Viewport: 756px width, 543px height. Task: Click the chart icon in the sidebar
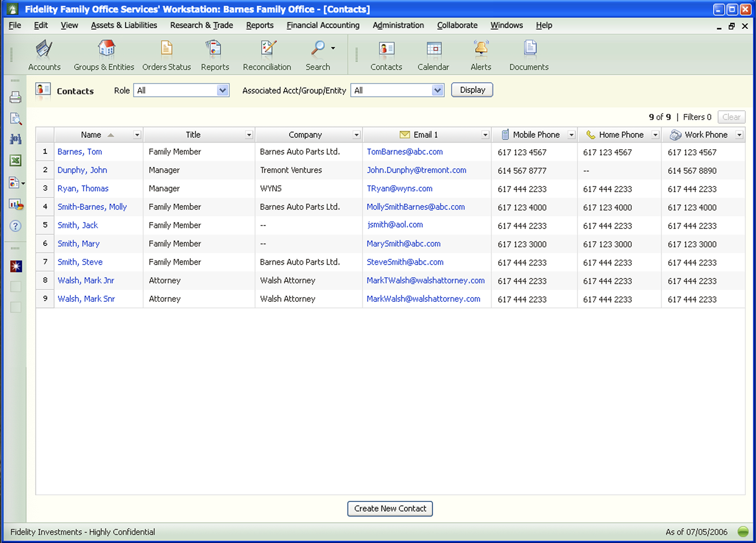coord(15,204)
